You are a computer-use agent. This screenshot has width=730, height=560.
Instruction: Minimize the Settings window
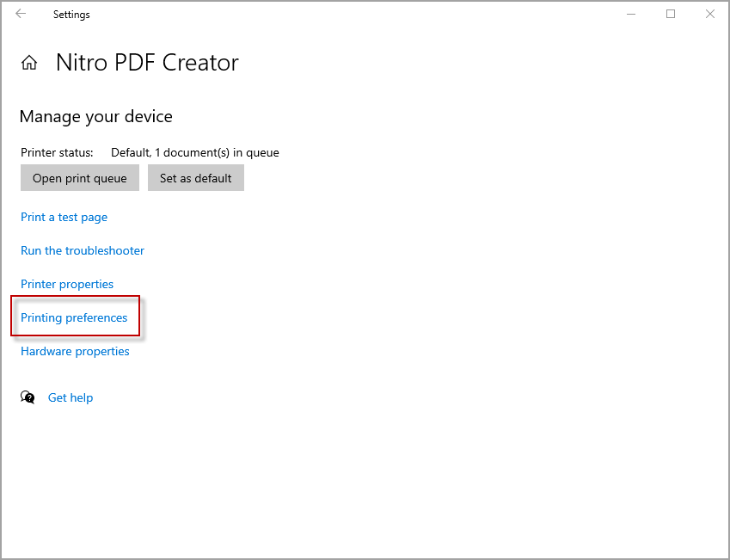coord(631,14)
